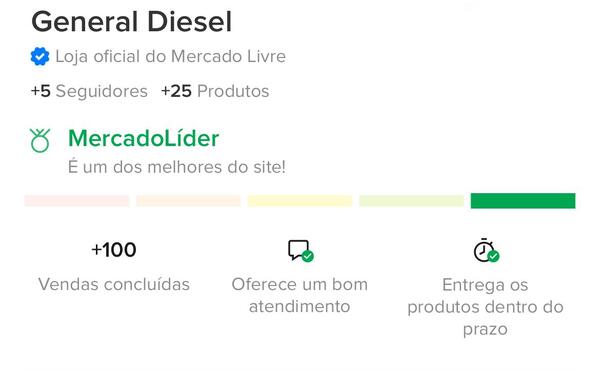
Task: Select the light green reputation bar segment
Action: [412, 201]
